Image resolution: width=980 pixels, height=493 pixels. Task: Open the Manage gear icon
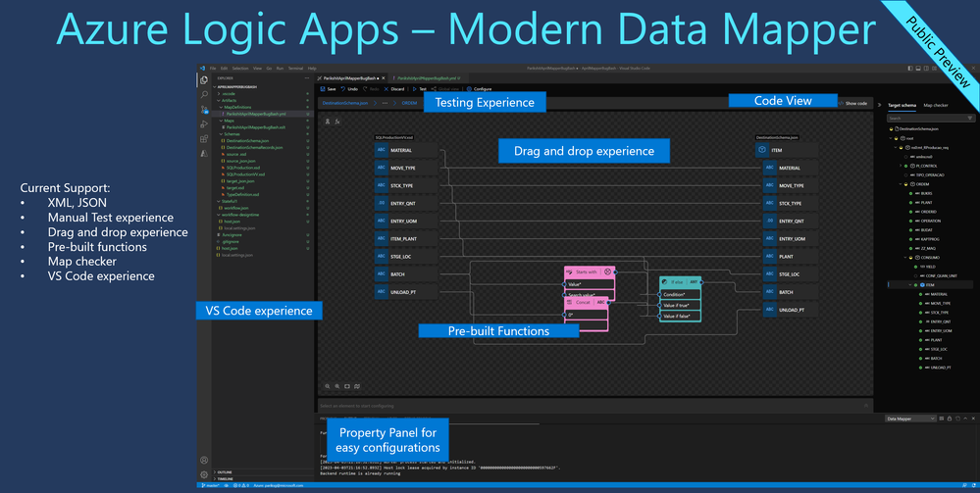pyautogui.click(x=204, y=475)
